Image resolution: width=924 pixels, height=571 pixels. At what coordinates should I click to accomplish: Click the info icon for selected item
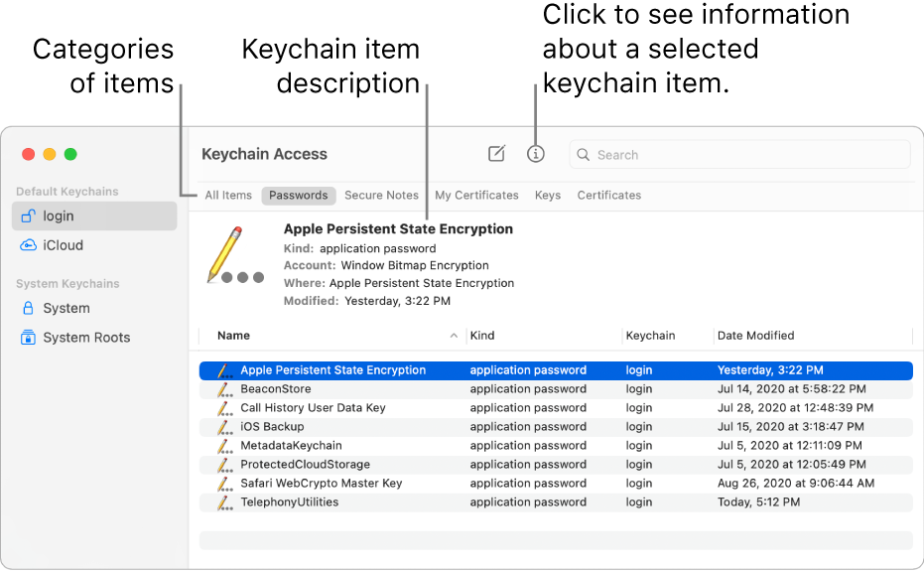[536, 154]
